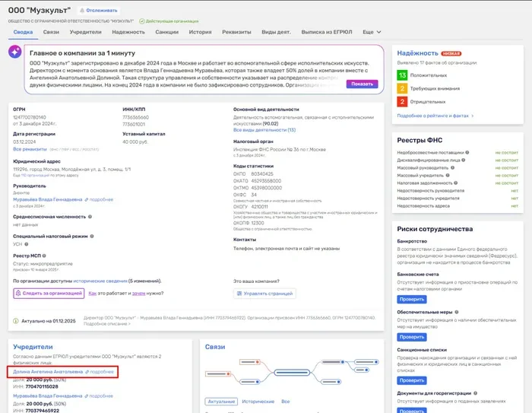Select the Актуальные filter in Связи
The width and height of the screenshot is (532, 413).
point(220,401)
